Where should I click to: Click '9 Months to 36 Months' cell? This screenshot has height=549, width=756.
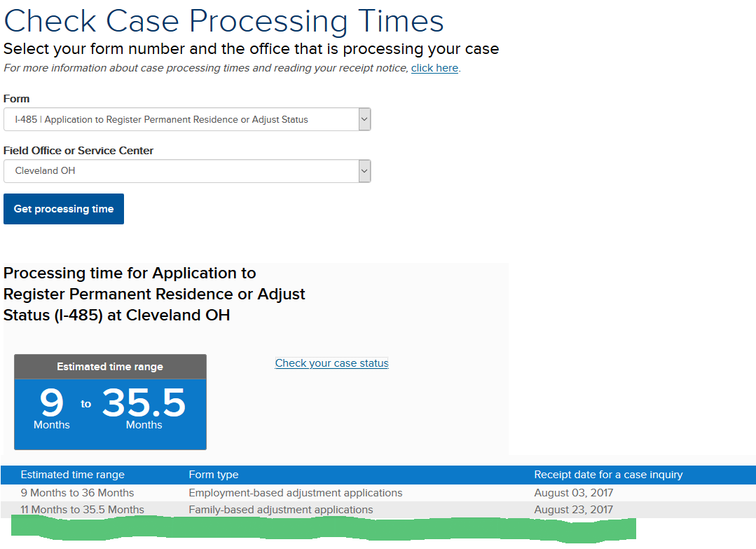77,492
